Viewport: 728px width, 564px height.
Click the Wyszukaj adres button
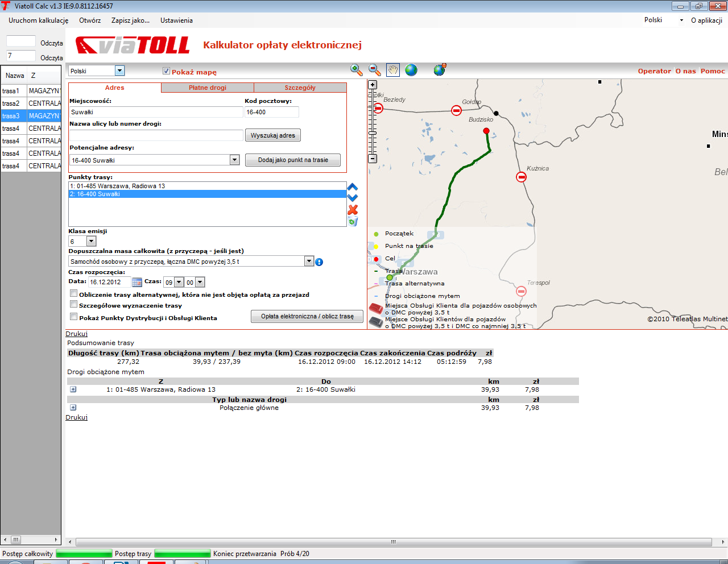273,135
